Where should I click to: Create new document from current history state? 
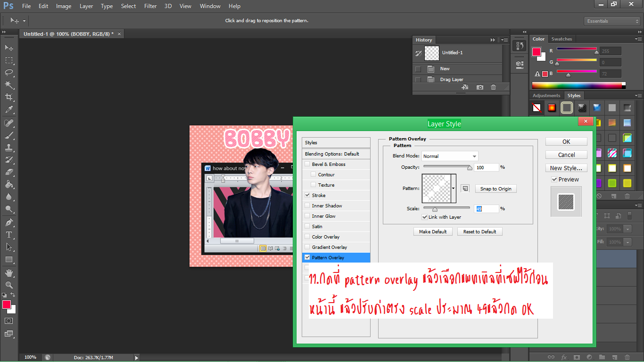[x=465, y=87]
